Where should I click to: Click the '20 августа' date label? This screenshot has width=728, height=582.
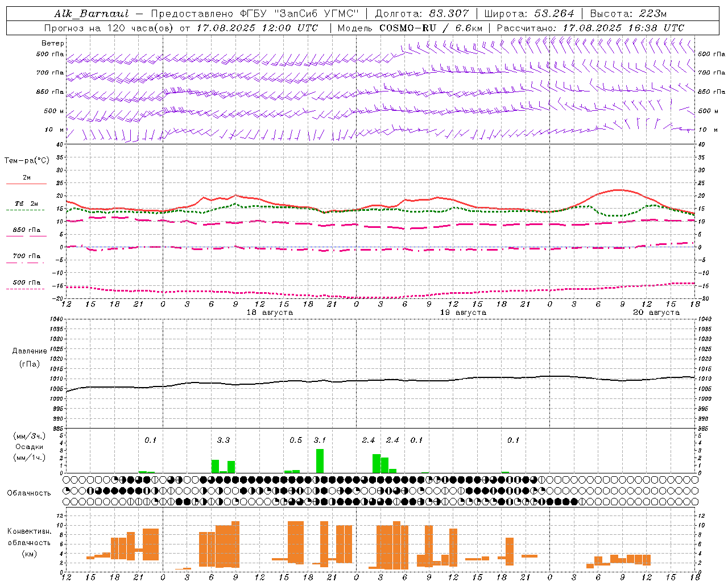tap(656, 313)
